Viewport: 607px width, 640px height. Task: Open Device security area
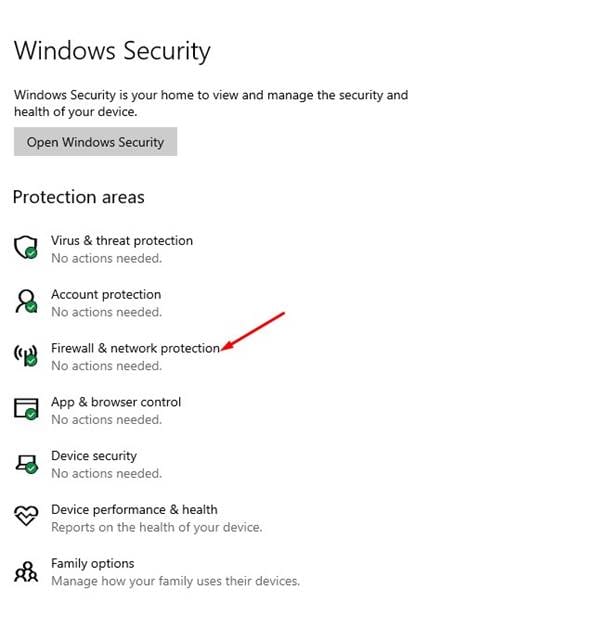[x=94, y=456]
